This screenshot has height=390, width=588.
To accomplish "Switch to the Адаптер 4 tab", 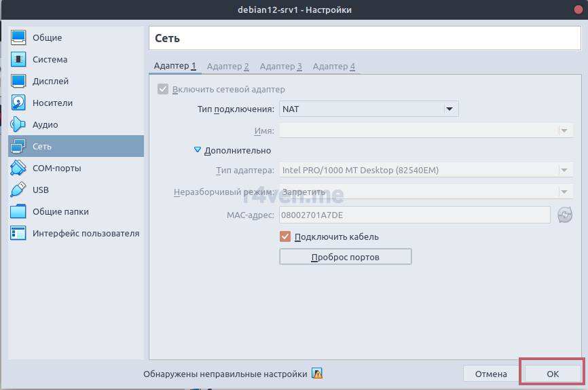I will click(333, 66).
